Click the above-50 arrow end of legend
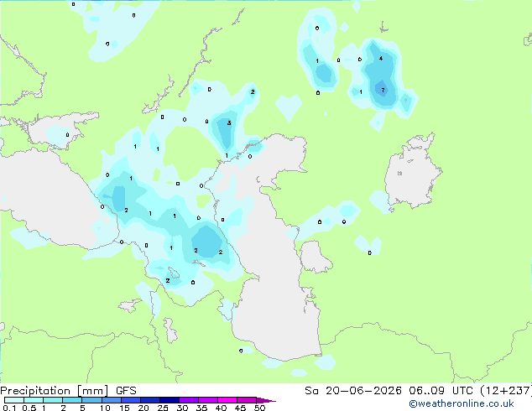The width and height of the screenshot is (532, 411). point(266,400)
